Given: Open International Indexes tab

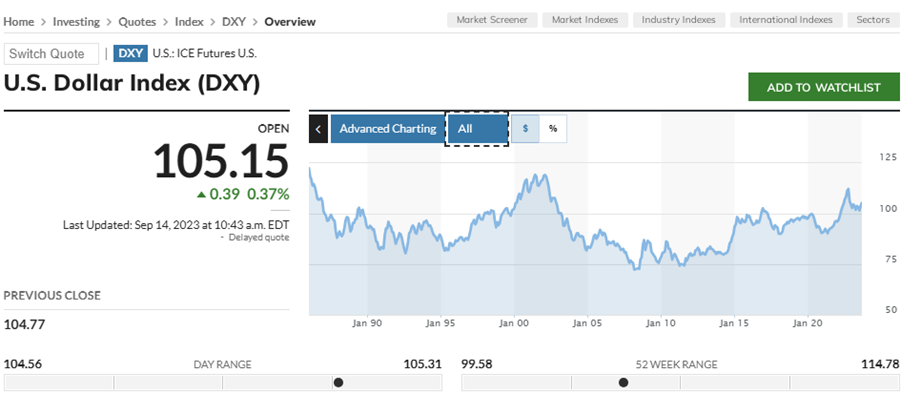Looking at the screenshot, I should tap(786, 20).
